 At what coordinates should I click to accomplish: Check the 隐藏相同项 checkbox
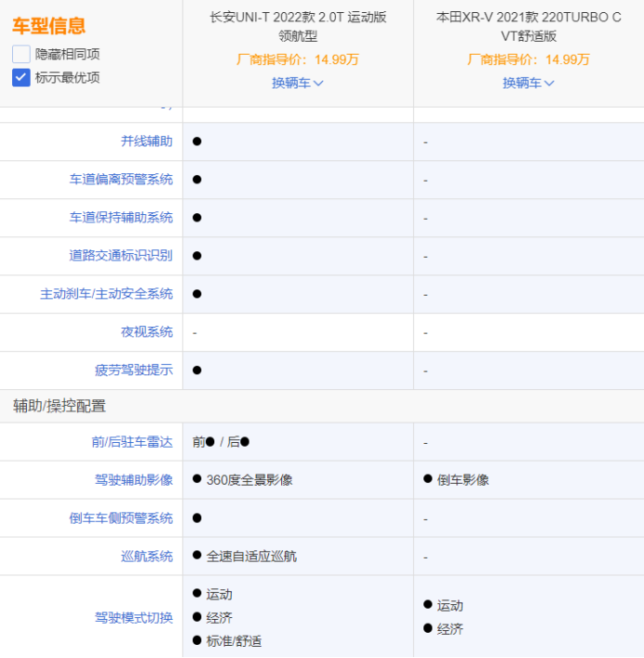[21, 54]
